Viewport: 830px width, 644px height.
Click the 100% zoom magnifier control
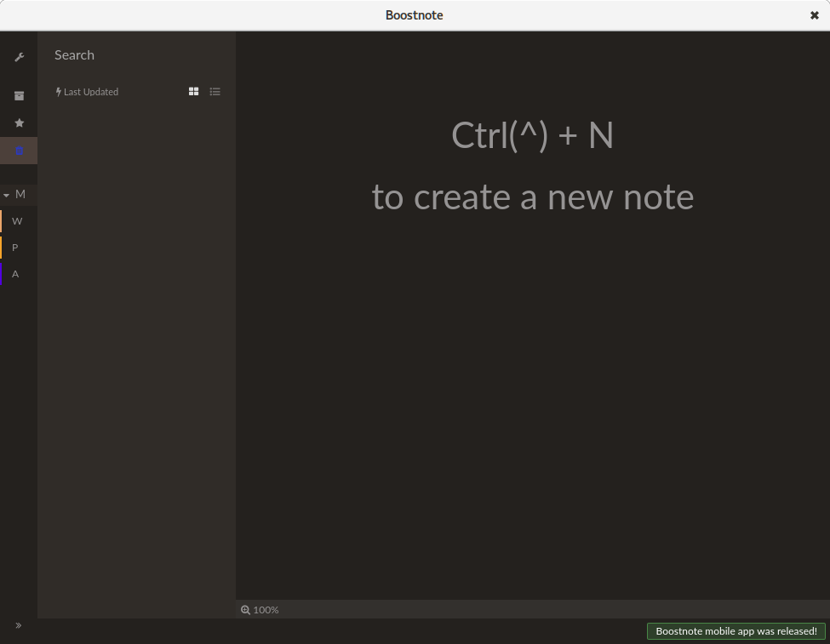pyautogui.click(x=260, y=610)
